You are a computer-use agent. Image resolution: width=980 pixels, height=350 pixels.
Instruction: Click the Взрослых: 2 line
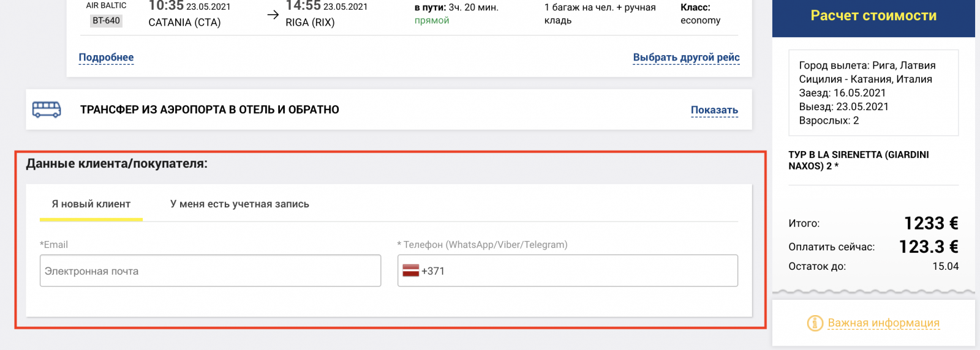829,121
